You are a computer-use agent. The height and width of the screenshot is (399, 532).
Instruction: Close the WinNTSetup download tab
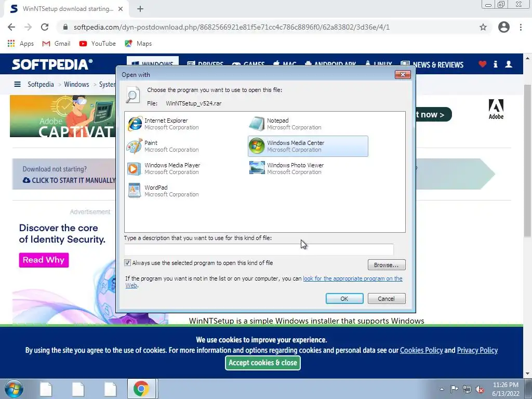tap(121, 9)
